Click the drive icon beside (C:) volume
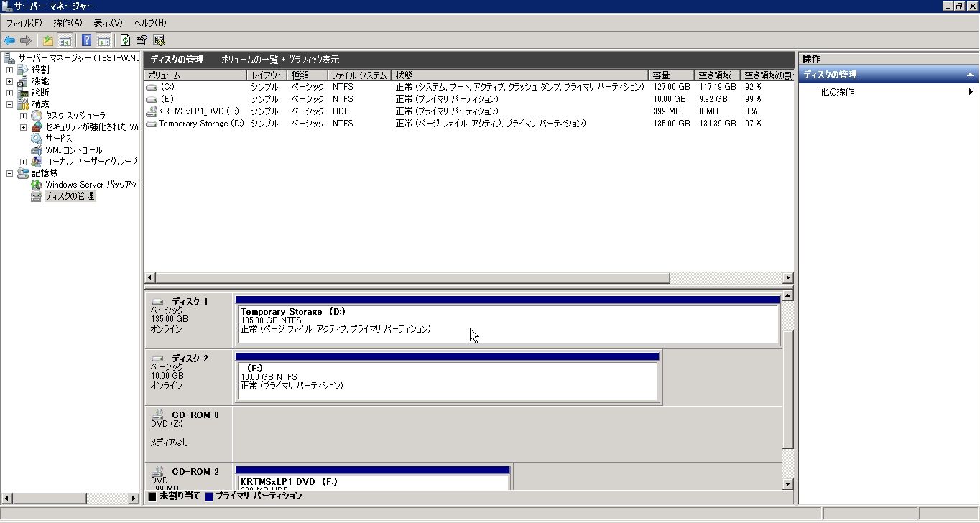This screenshot has width=980, height=523. (x=152, y=87)
